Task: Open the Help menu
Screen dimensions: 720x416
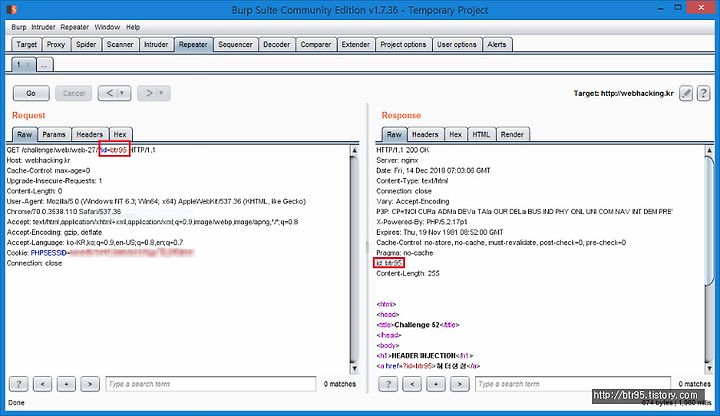Action: (x=133, y=27)
